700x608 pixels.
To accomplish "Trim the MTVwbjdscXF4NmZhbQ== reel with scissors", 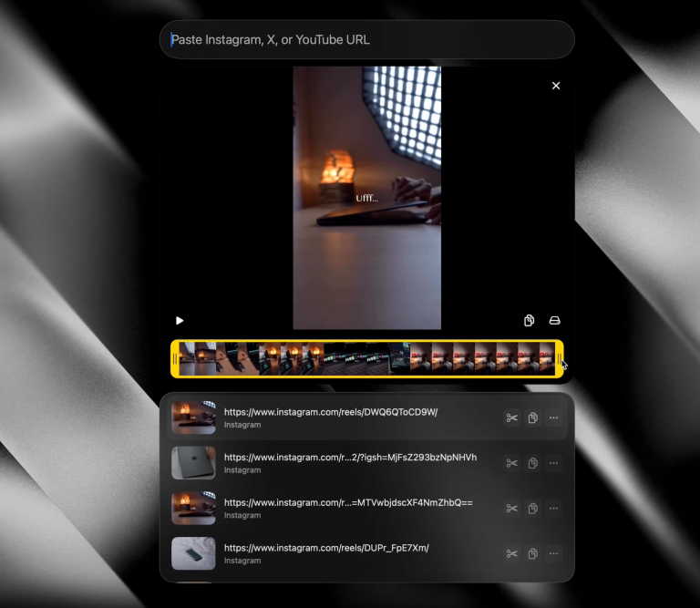I will coord(512,509).
